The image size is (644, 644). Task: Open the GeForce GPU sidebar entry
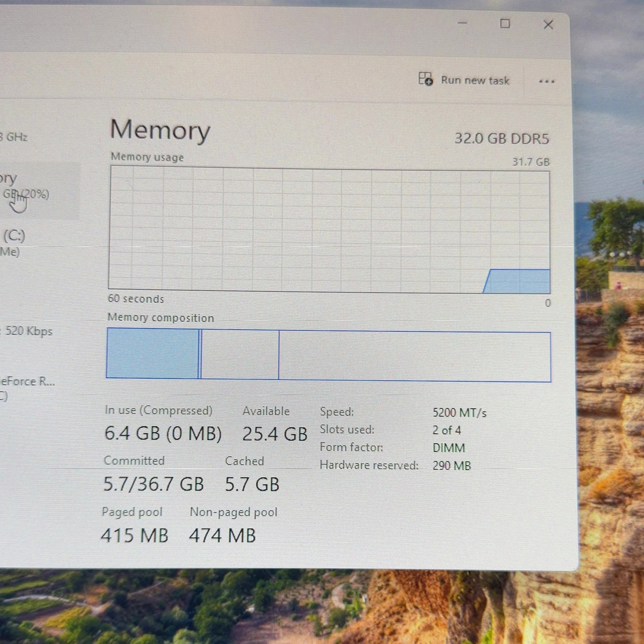tap(27, 387)
